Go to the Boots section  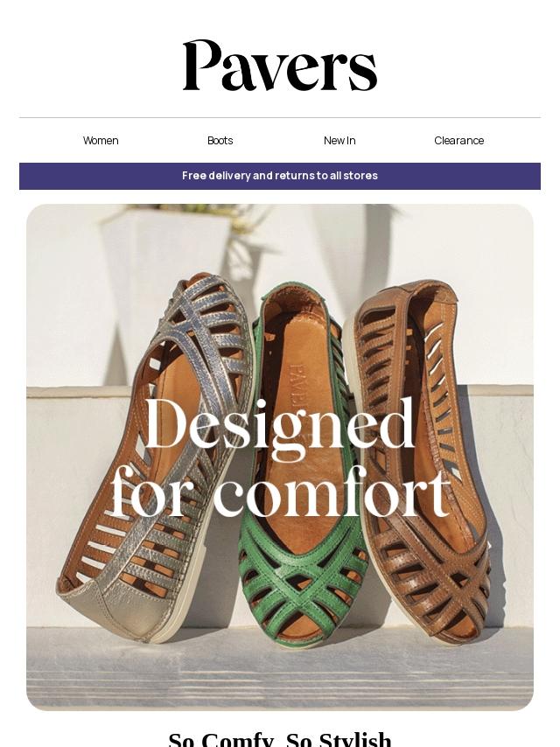220,141
